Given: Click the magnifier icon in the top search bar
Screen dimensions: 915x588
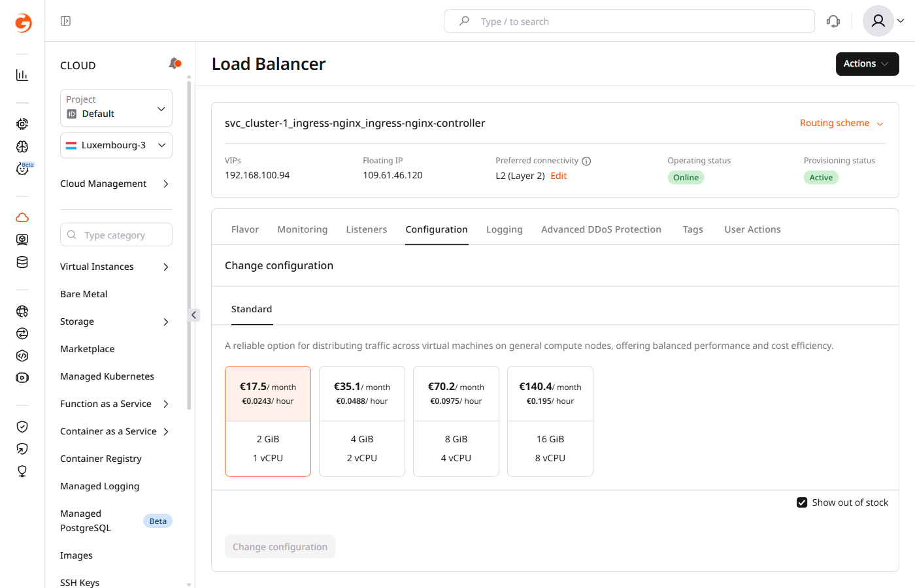Looking at the screenshot, I should 464,21.
